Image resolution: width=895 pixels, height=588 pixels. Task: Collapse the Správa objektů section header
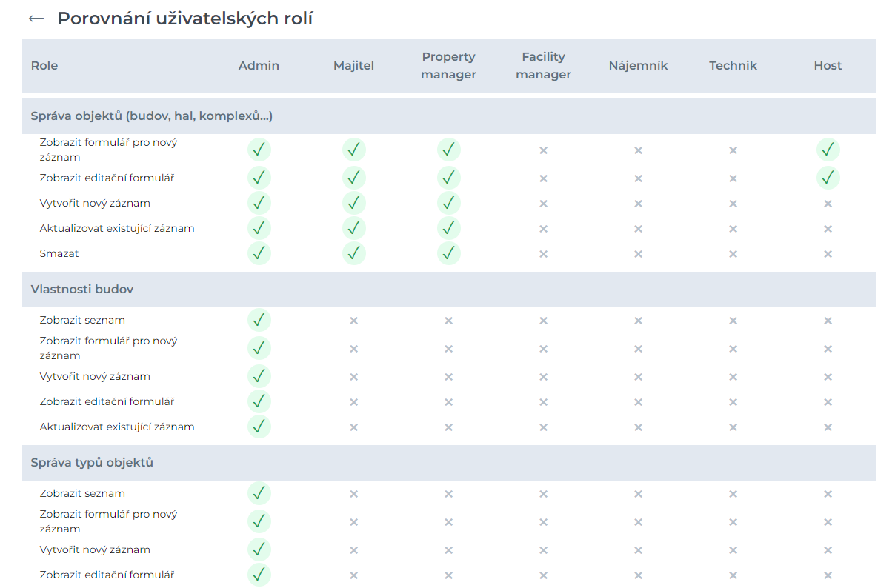click(x=151, y=116)
